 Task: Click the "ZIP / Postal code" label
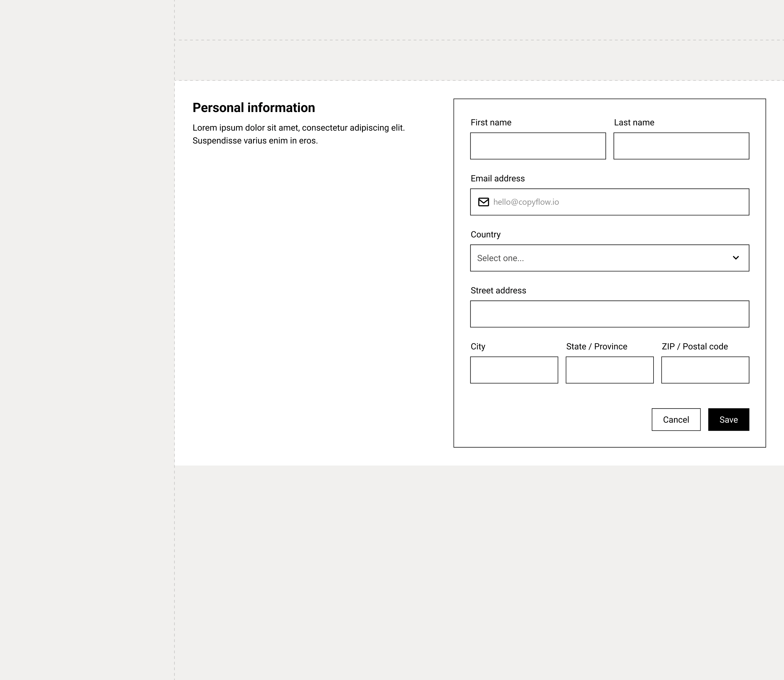(x=695, y=346)
